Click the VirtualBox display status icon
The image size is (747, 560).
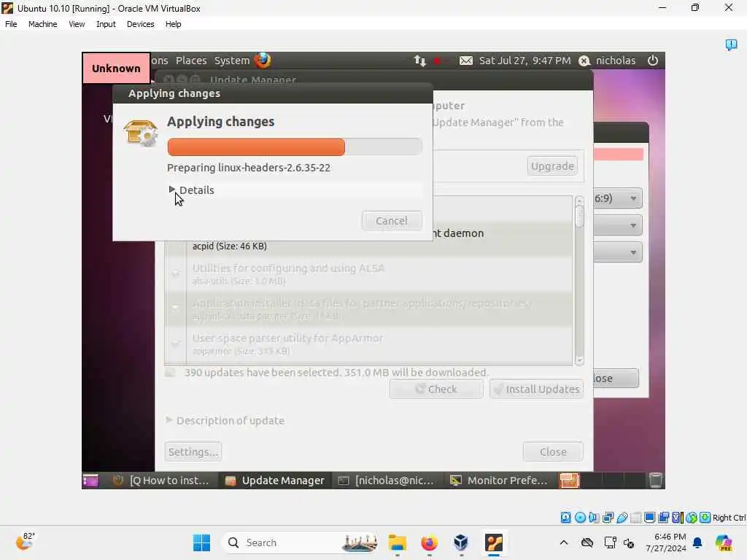pyautogui.click(x=649, y=518)
